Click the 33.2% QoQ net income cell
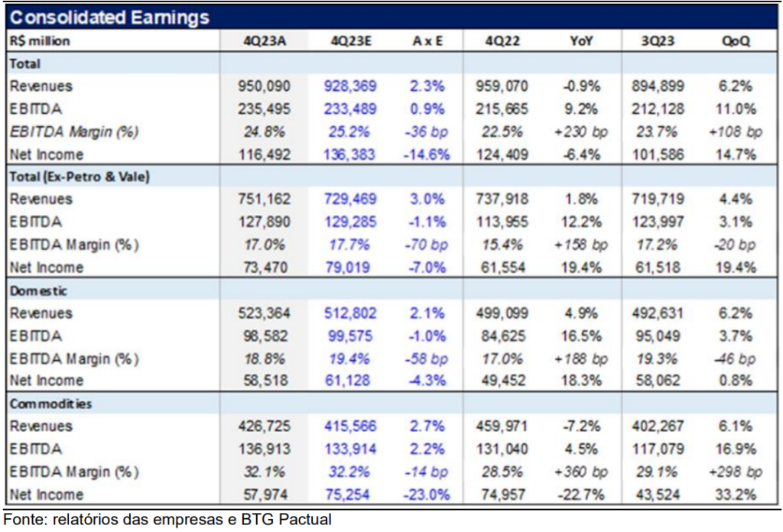 (736, 494)
